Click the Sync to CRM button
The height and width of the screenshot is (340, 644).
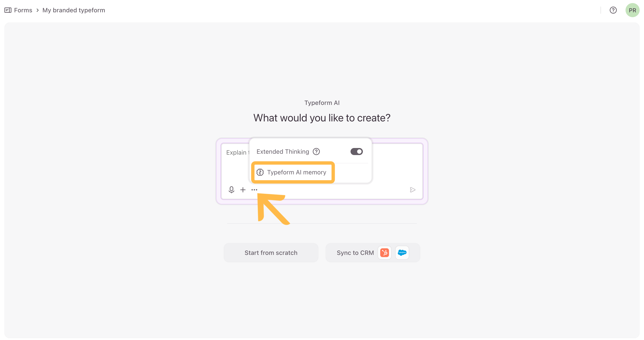pos(355,253)
